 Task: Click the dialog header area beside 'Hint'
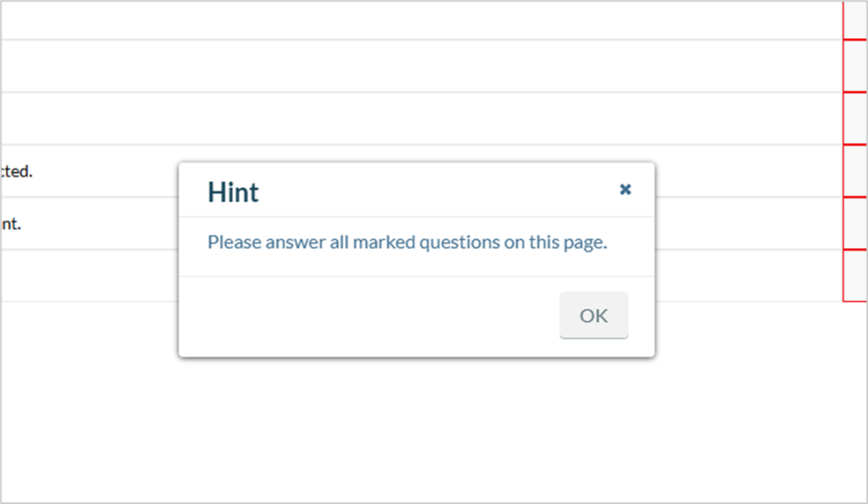437,190
